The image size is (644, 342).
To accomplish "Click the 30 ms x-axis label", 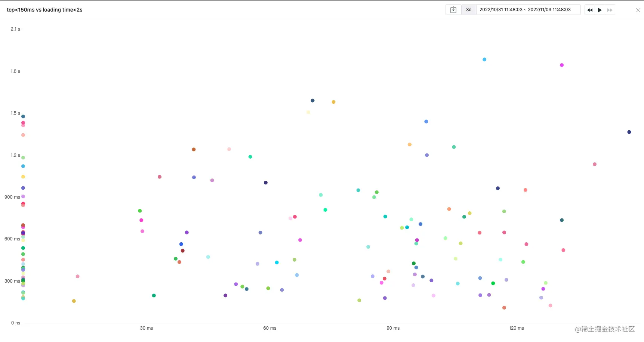I will click(147, 328).
